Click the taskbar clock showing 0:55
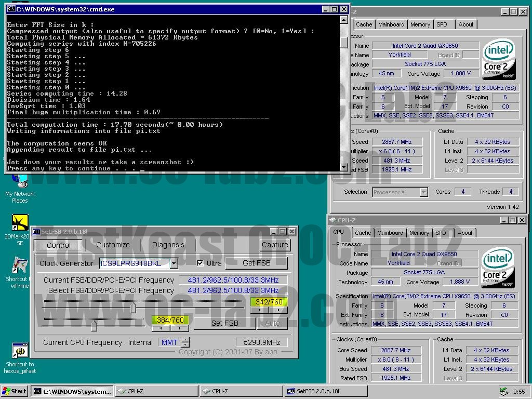Screen dimensions: 532x399 [519, 392]
